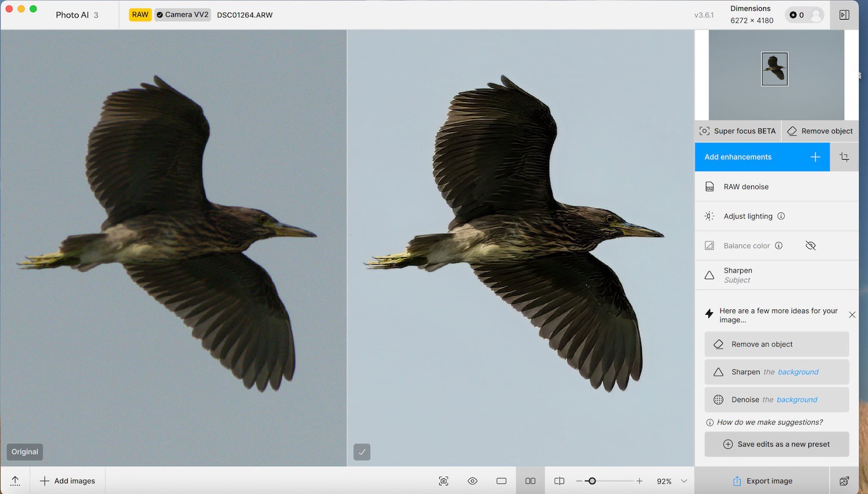The image size is (868, 494).
Task: Click the Export image button
Action: (762, 481)
